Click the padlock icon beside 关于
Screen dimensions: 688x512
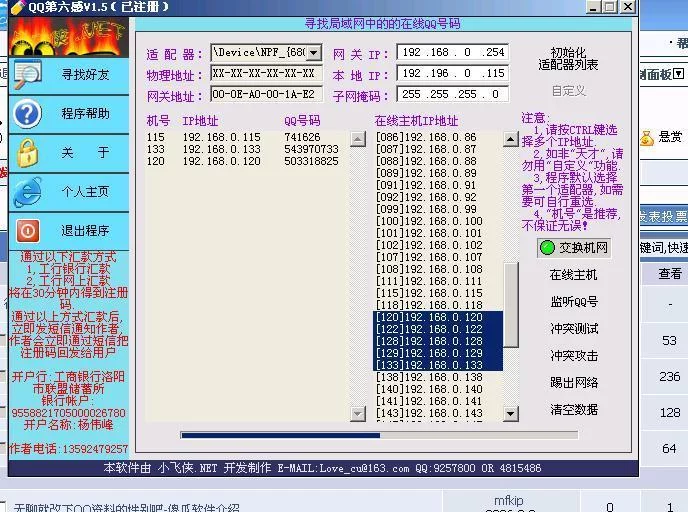pos(27,153)
